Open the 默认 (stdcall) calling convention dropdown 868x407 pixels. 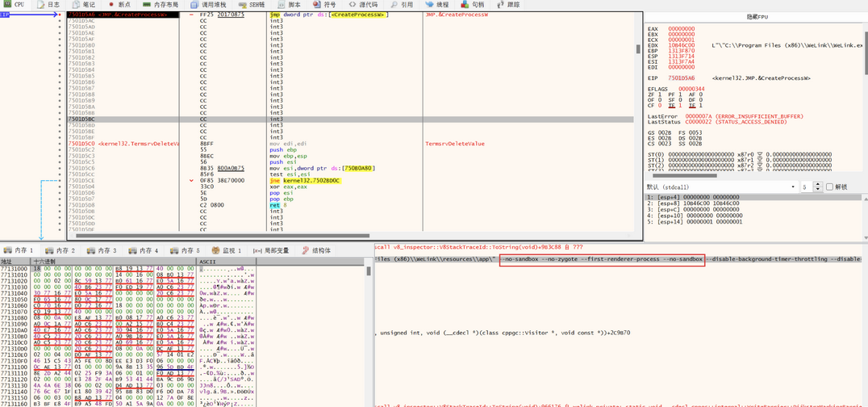(721, 187)
